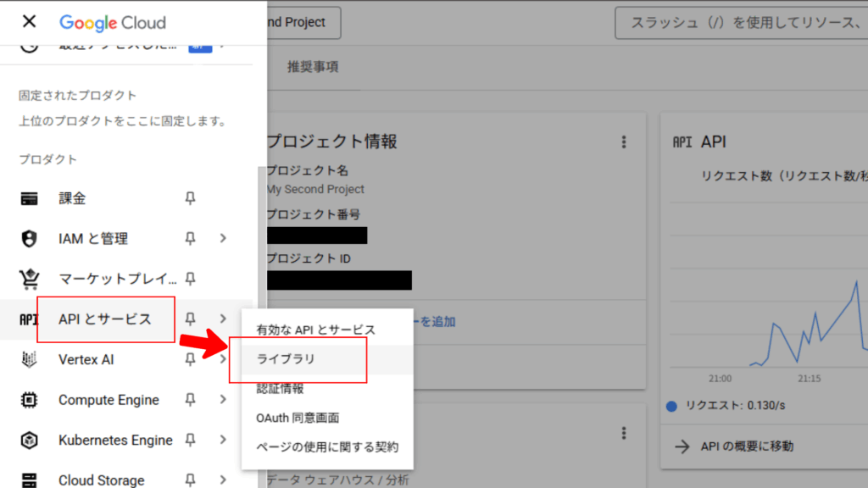Expand the IAM と管理 submenu arrow

click(x=223, y=238)
